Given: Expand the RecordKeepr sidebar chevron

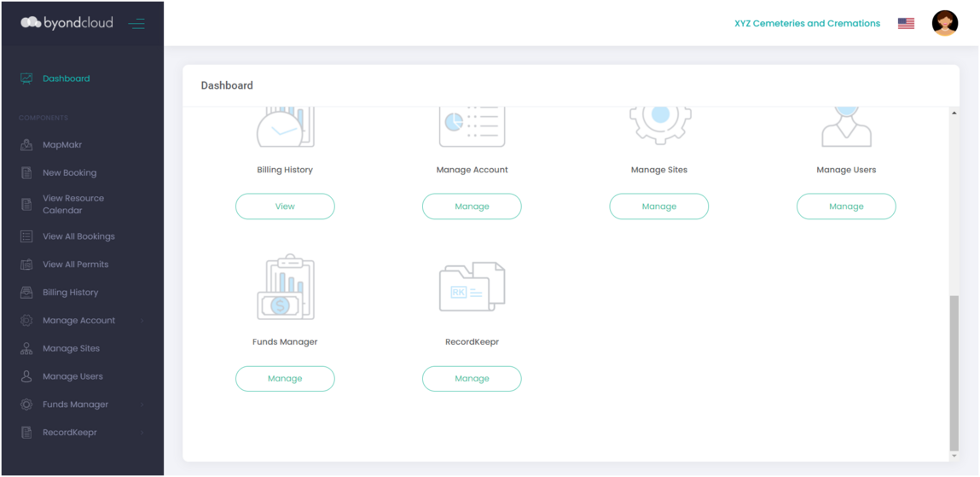Looking at the screenshot, I should pyautogui.click(x=142, y=433).
